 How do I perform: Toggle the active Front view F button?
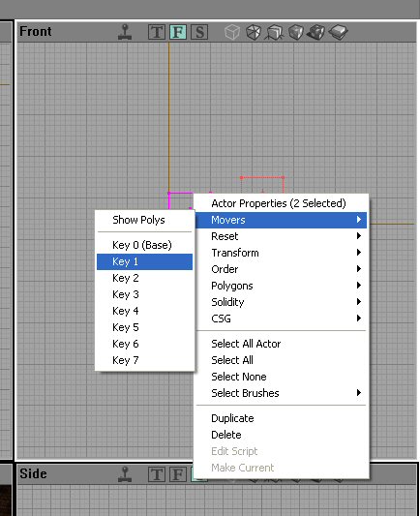point(178,32)
